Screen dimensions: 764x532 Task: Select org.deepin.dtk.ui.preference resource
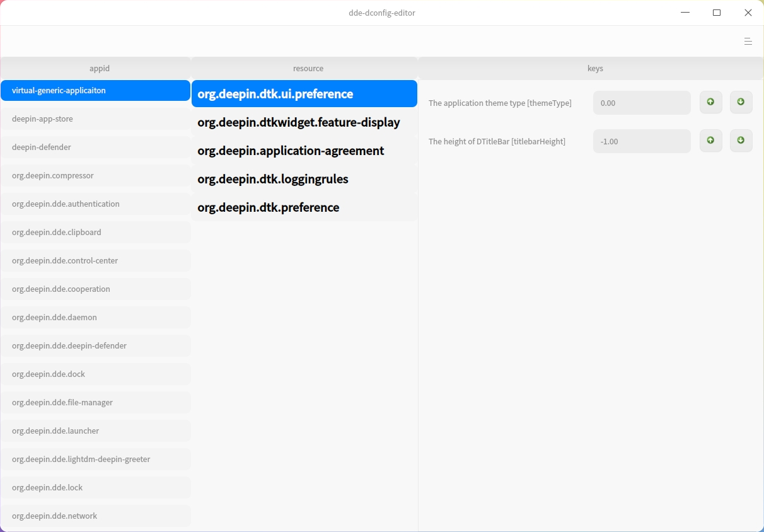304,94
